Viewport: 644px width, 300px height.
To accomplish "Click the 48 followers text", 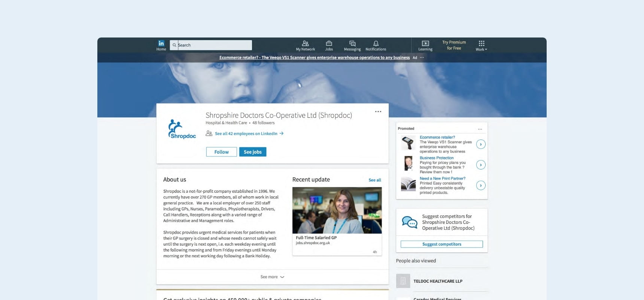I will click(x=263, y=123).
